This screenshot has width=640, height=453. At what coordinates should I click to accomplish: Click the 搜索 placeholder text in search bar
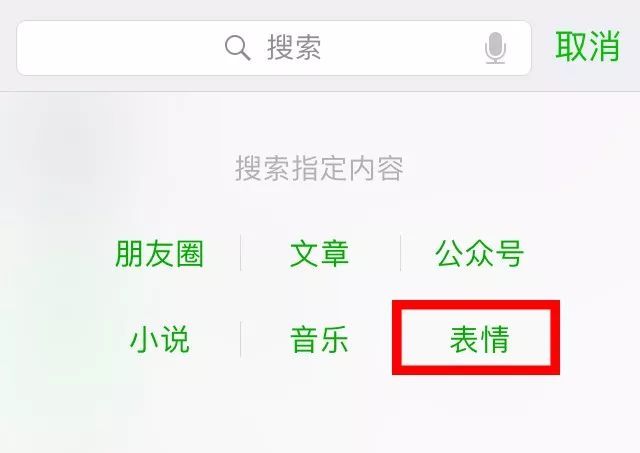[x=294, y=48]
